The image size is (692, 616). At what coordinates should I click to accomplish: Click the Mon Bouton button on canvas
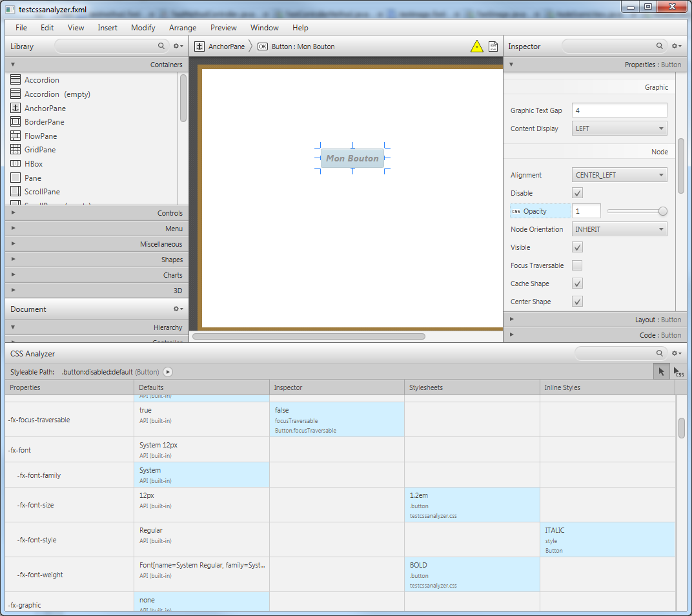(352, 158)
